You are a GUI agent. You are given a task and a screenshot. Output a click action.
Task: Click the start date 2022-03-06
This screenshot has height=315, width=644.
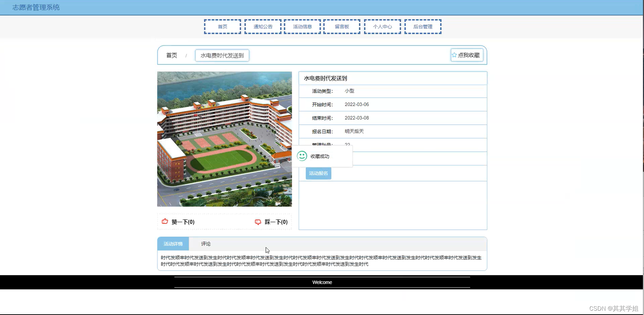[357, 104]
